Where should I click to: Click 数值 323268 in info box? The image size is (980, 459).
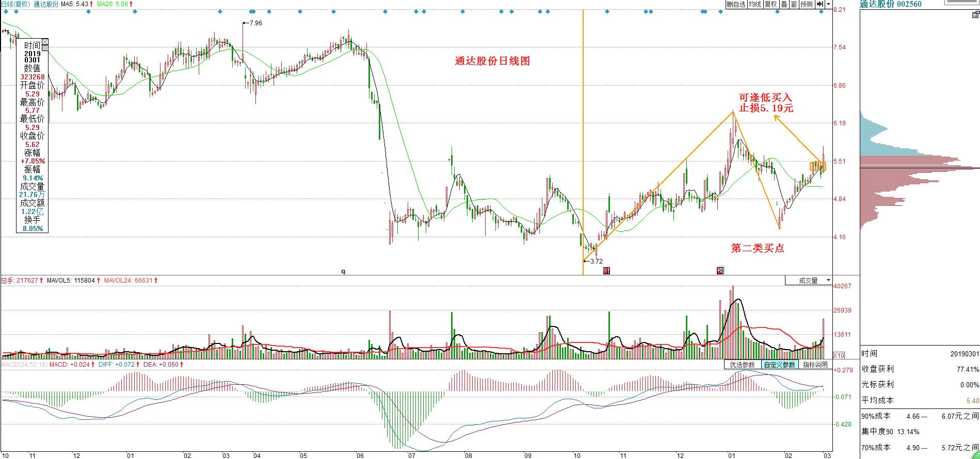(x=32, y=72)
